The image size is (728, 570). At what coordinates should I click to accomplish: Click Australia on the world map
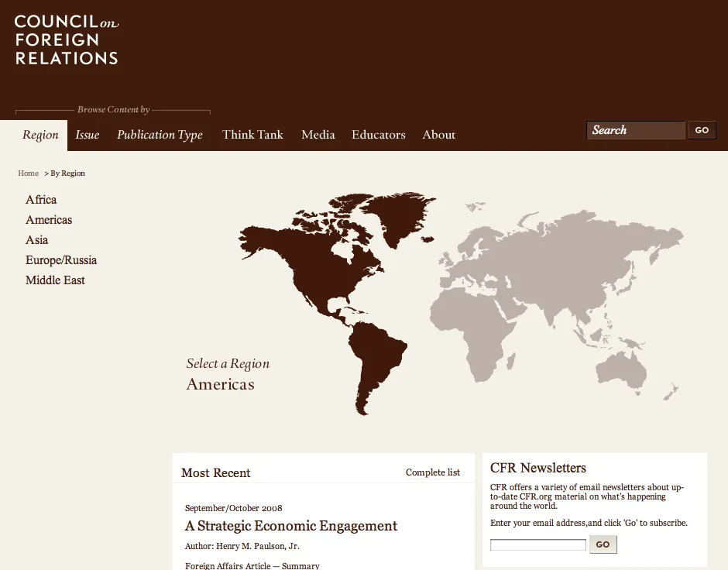pos(620,369)
